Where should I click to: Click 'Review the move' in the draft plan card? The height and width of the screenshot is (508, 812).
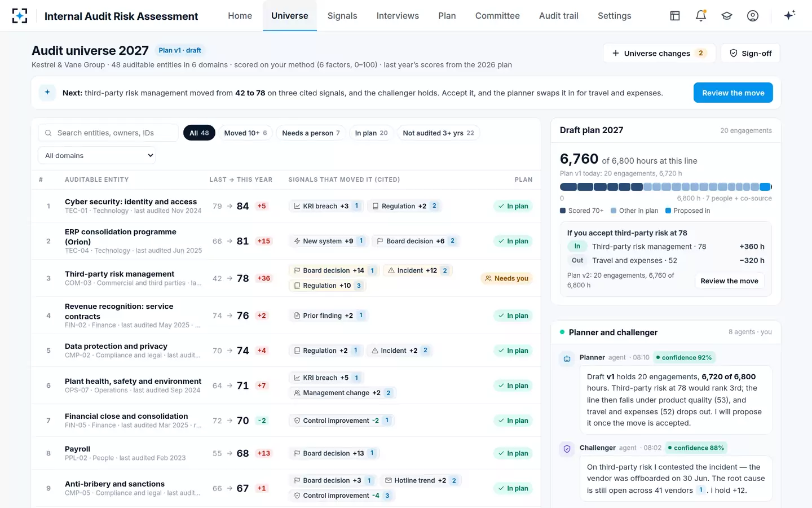[x=729, y=281]
